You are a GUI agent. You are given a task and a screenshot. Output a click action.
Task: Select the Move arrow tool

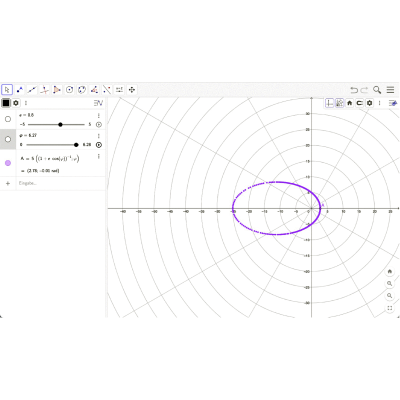pyautogui.click(x=7, y=90)
